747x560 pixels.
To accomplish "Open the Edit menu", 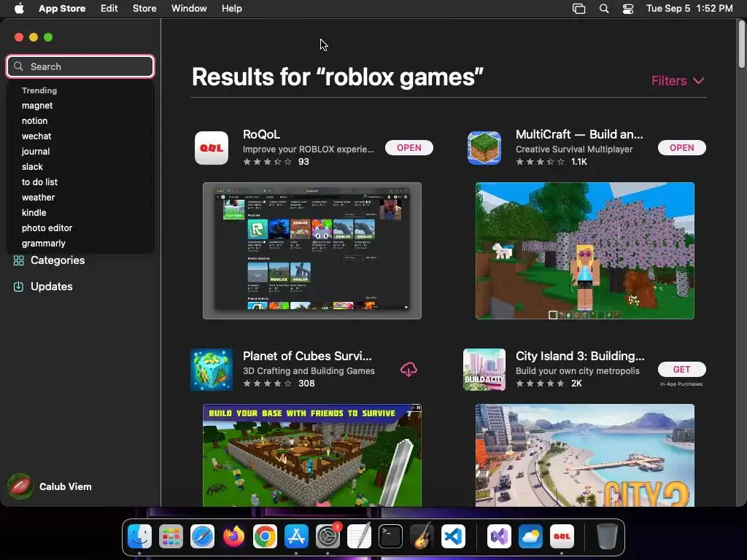I will tap(109, 9).
